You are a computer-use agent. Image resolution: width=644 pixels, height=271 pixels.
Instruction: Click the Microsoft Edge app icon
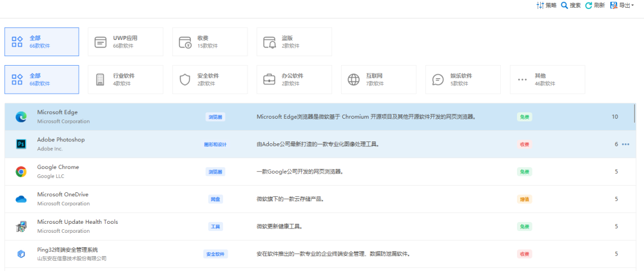21,117
